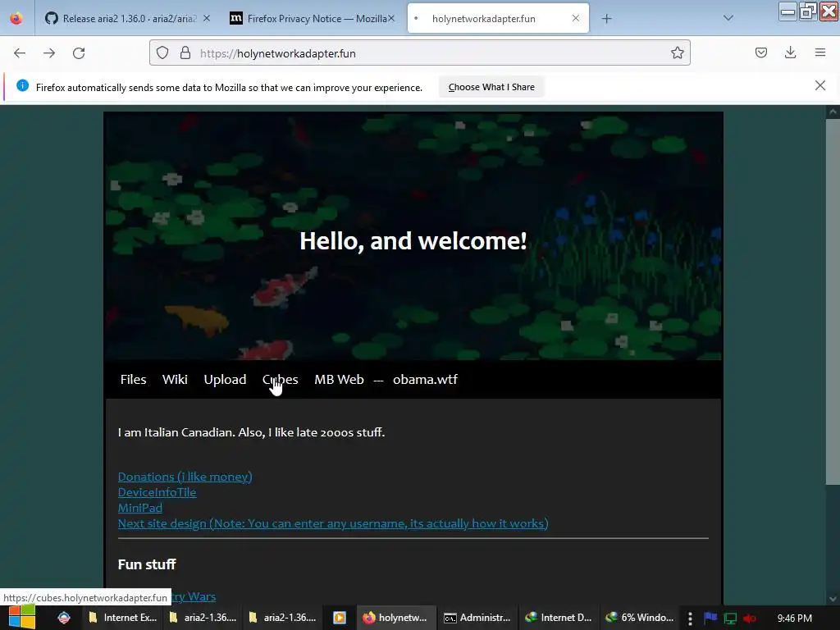Close the aria2 GitHub release tab
The image size is (840, 630).
(x=207, y=18)
